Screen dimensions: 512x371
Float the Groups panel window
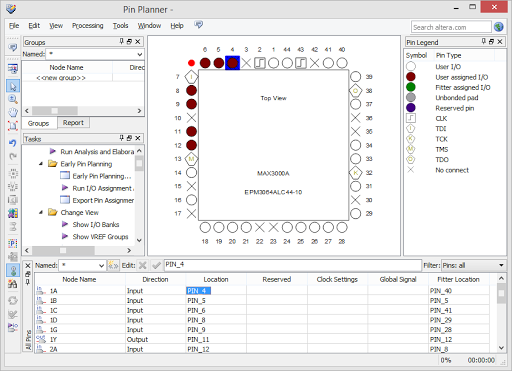[129, 42]
